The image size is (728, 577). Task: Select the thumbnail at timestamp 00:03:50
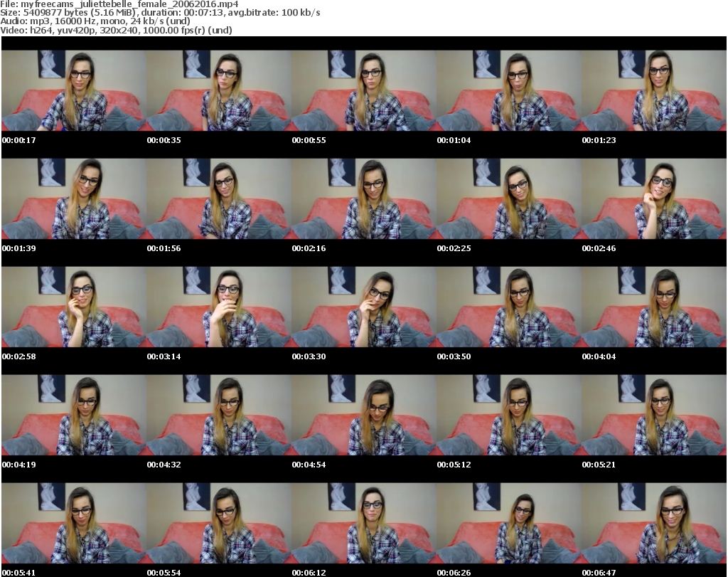point(509,307)
